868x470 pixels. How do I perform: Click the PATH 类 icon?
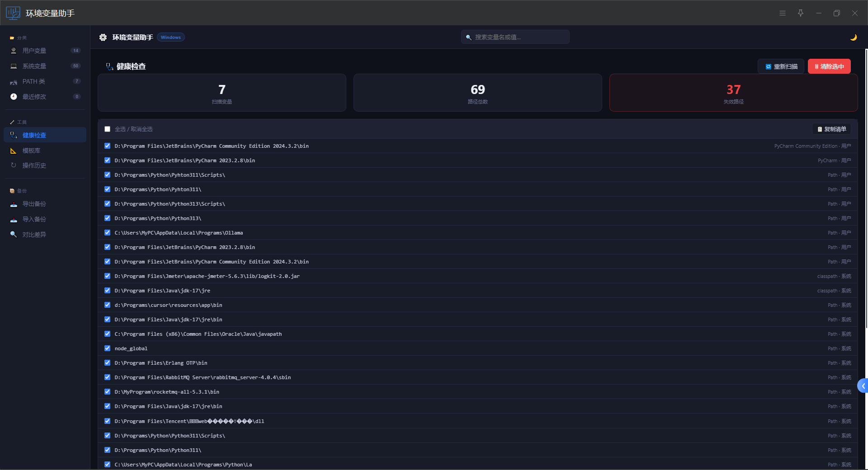coord(14,82)
